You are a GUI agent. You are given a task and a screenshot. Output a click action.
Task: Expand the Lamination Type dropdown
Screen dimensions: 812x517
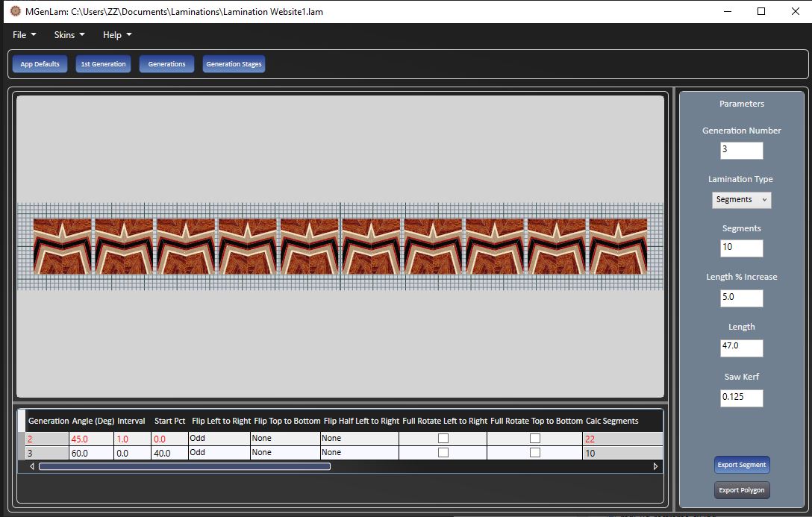pyautogui.click(x=741, y=200)
